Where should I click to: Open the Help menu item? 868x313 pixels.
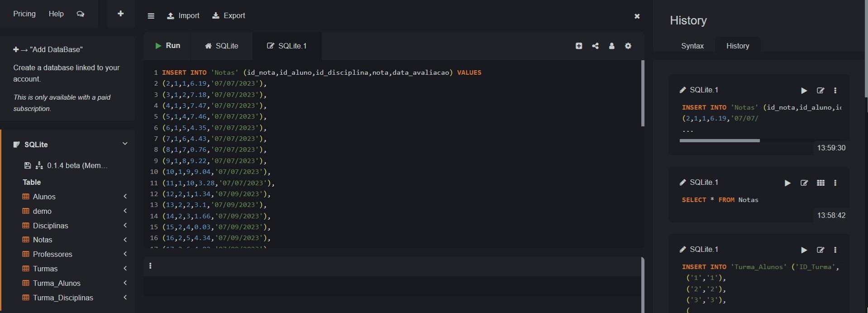coord(56,14)
